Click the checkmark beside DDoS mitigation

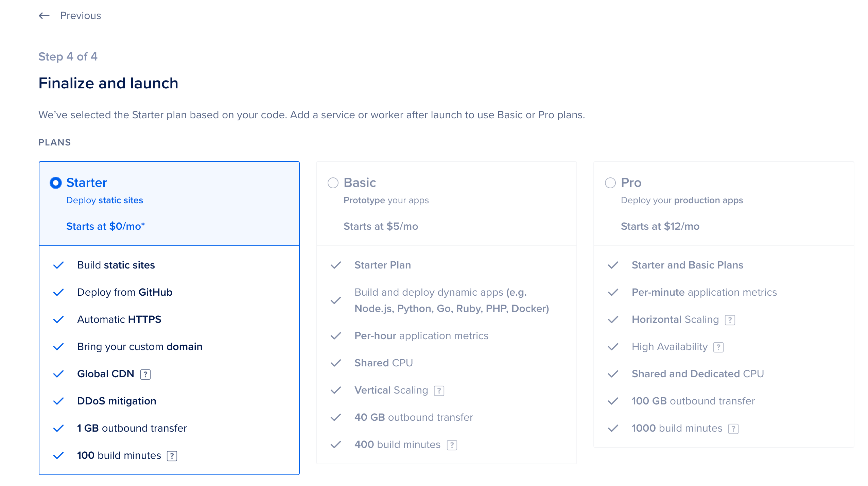coord(58,401)
